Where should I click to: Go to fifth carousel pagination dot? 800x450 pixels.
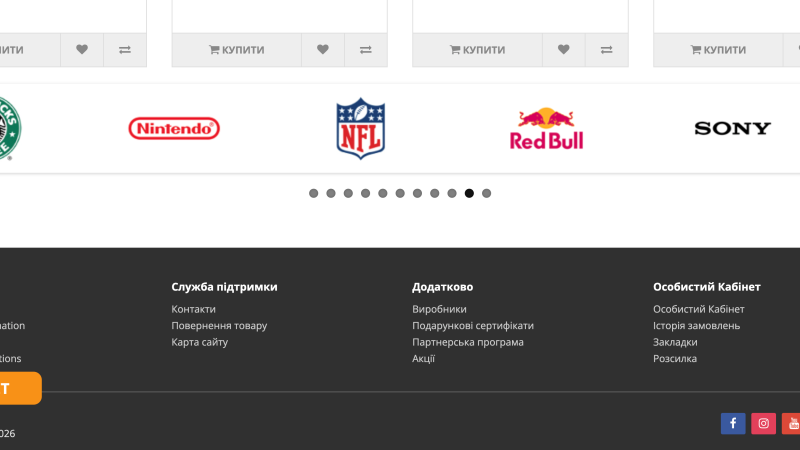[x=383, y=193]
